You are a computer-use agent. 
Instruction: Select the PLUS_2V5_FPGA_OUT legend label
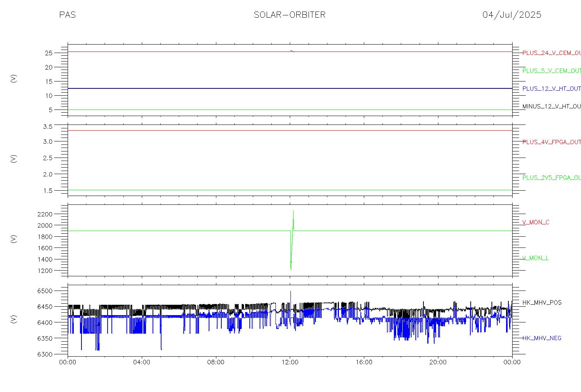[551, 178]
